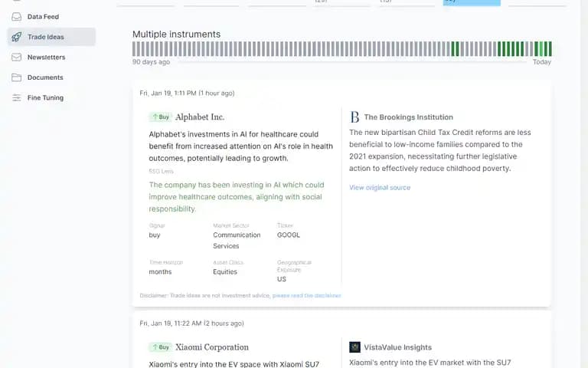Open Xiaomi Corporation trade idea title

pyautogui.click(x=212, y=347)
